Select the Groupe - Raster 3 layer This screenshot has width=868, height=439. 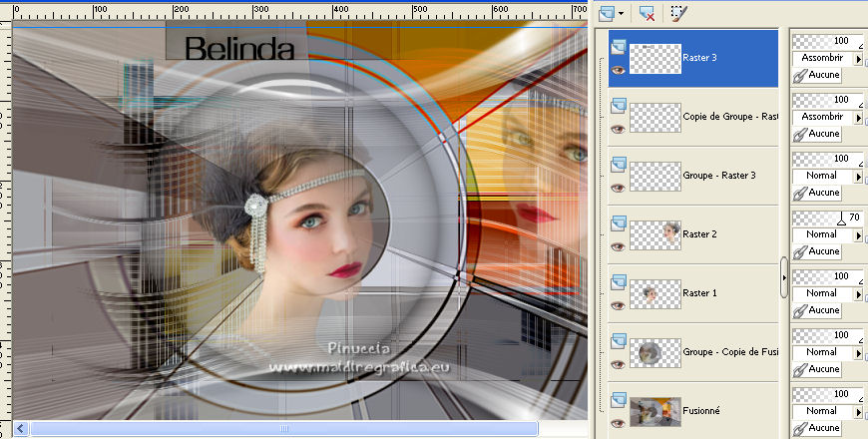pos(719,176)
